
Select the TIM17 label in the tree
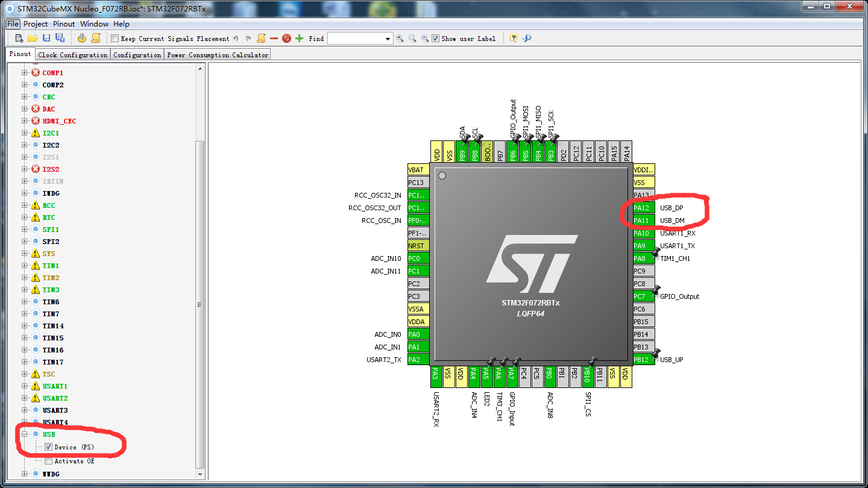click(x=53, y=362)
